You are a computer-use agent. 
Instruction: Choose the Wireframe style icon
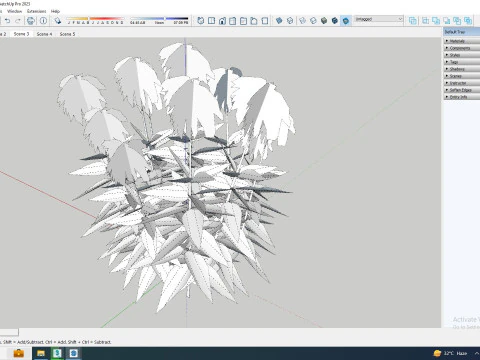(x=302, y=21)
